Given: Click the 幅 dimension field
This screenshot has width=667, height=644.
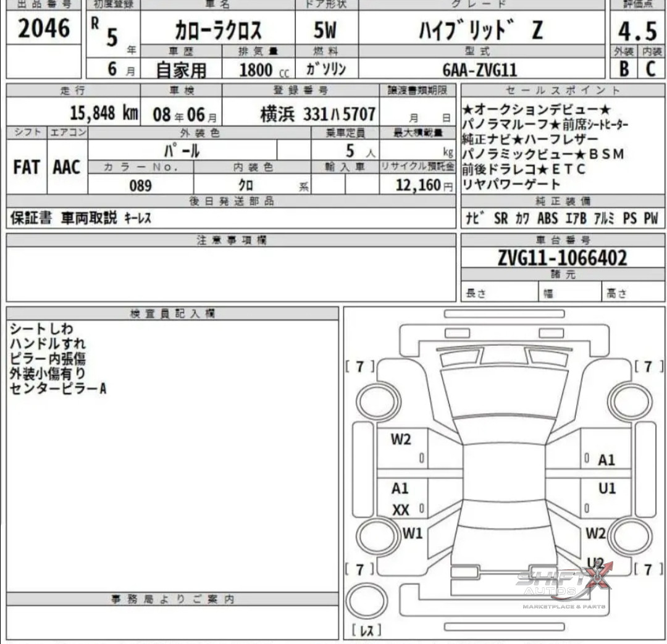Looking at the screenshot, I should pyautogui.click(x=570, y=293).
